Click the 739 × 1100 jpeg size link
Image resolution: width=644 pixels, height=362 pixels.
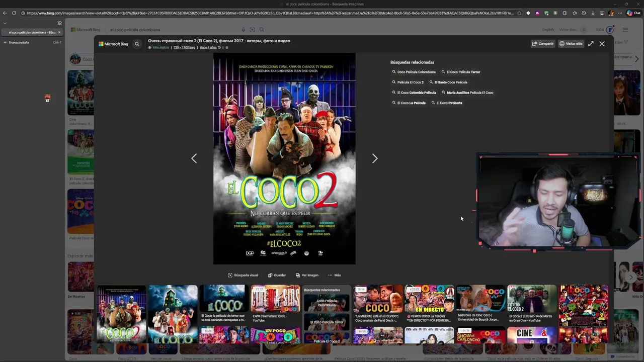coord(184,47)
